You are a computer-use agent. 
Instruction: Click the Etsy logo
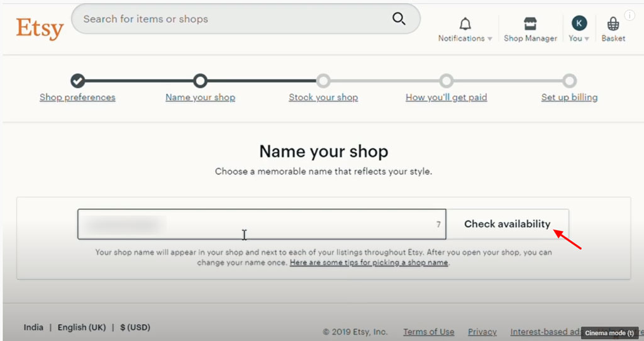click(x=40, y=29)
